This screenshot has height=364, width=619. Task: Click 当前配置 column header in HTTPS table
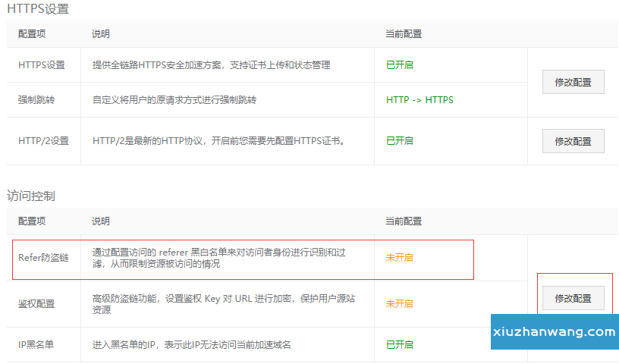coord(404,34)
